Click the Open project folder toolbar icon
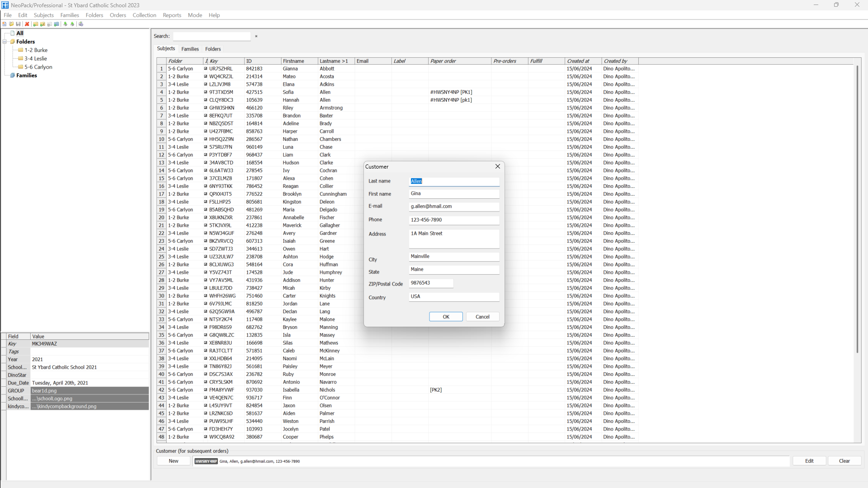The width and height of the screenshot is (868, 488). (11, 24)
